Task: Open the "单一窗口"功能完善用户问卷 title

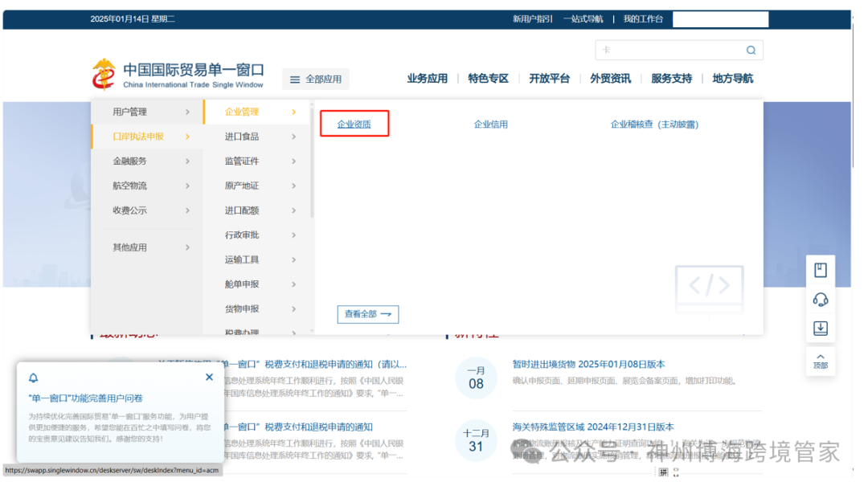Action: (x=85, y=398)
